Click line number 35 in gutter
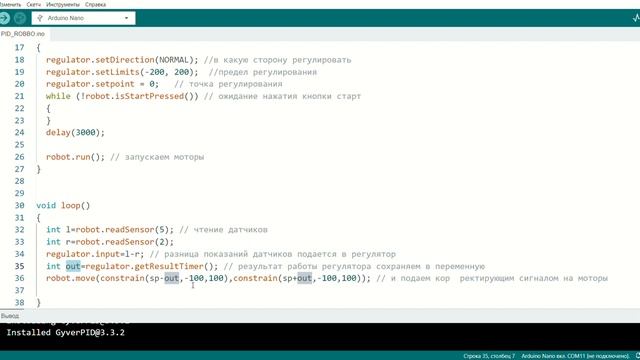Screen dimensions: 640x360 (19, 267)
